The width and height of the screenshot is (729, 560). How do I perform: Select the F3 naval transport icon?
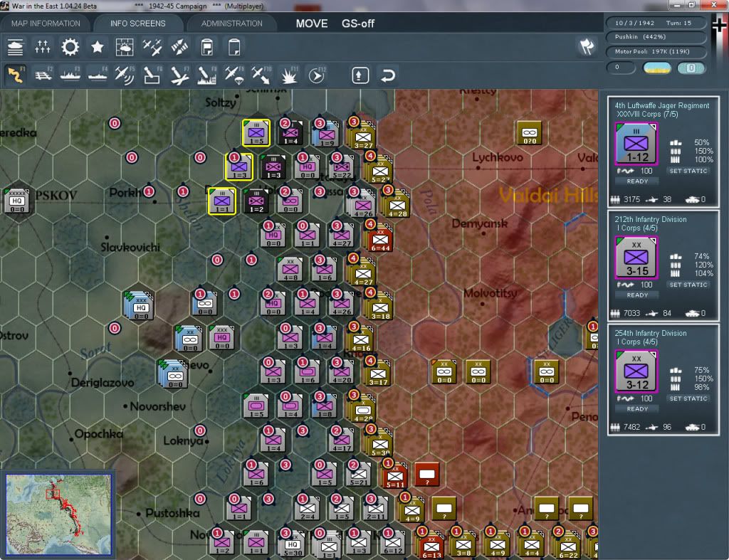click(70, 75)
